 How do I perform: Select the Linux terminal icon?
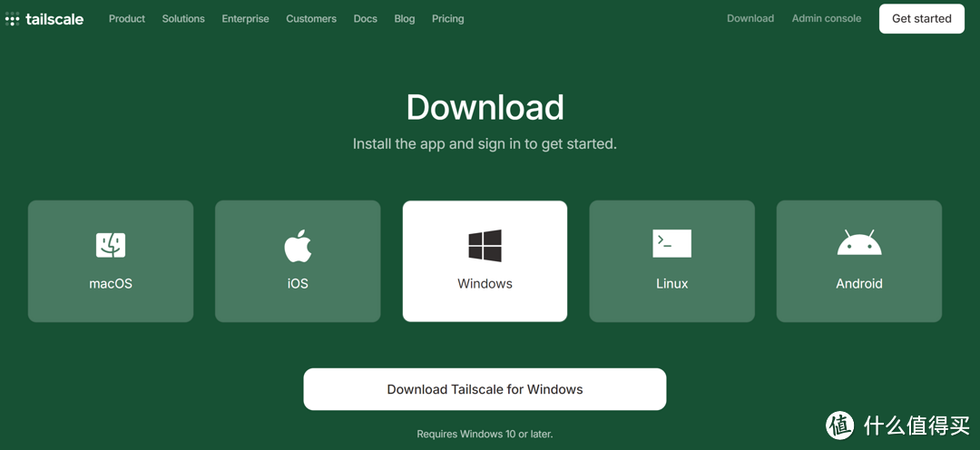tap(671, 243)
